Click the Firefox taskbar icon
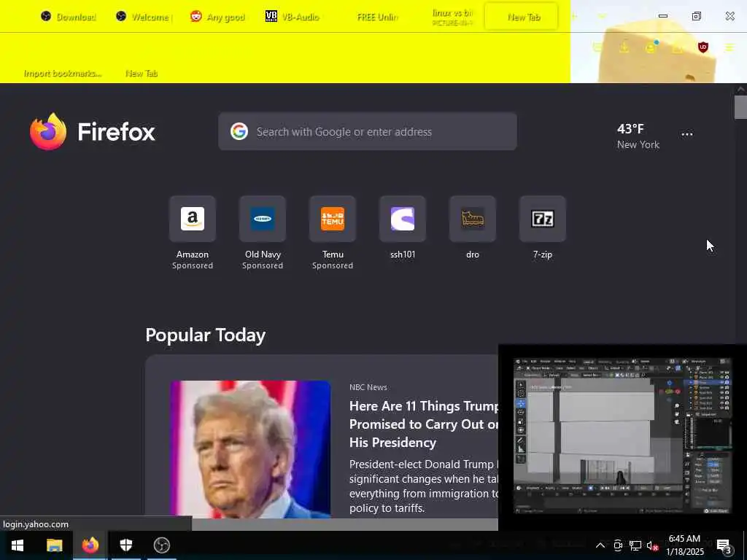Image resolution: width=747 pixels, height=560 pixels. click(x=90, y=545)
